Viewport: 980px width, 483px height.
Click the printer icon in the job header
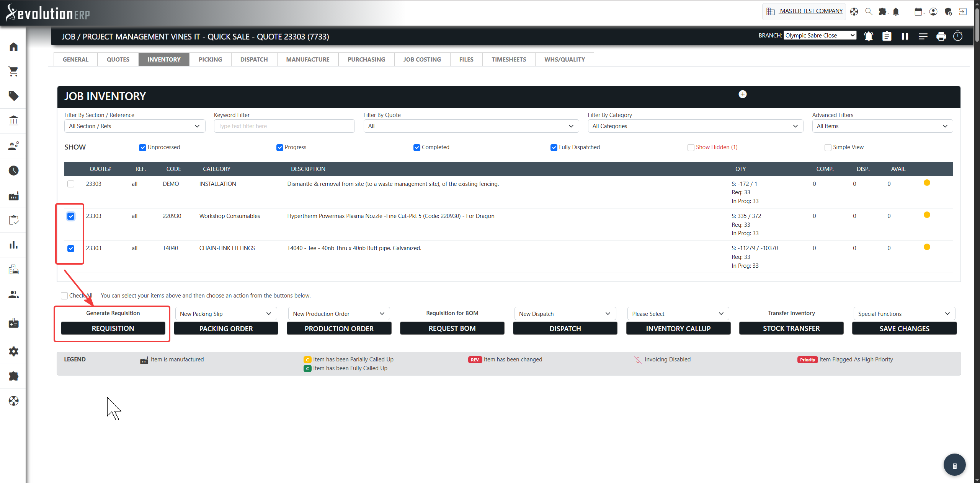click(941, 36)
